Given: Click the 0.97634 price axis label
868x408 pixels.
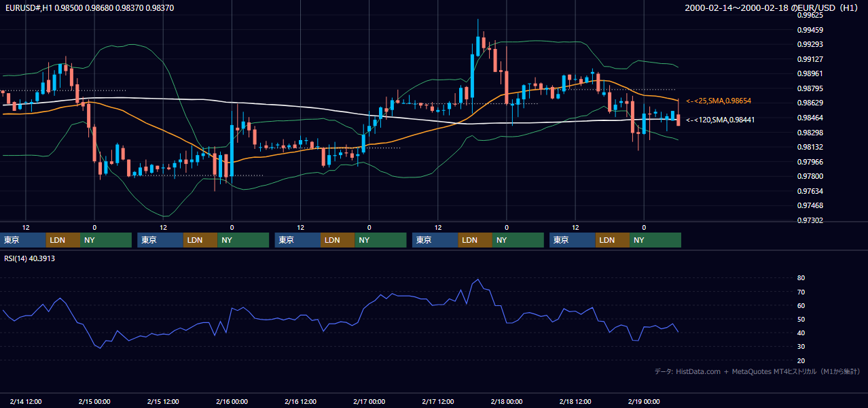Looking at the screenshot, I should click(x=810, y=191).
